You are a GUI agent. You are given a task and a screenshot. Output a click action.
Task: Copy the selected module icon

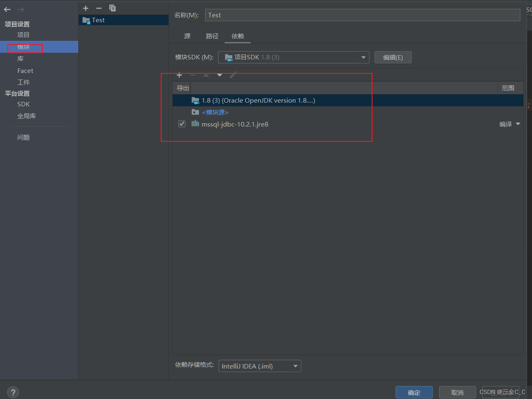112,8
